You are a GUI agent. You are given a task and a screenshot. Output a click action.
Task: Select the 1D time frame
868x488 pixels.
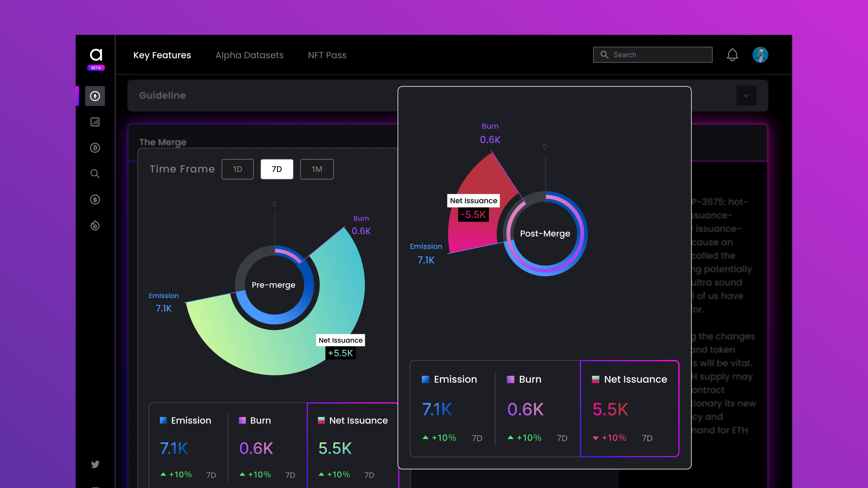coord(237,169)
